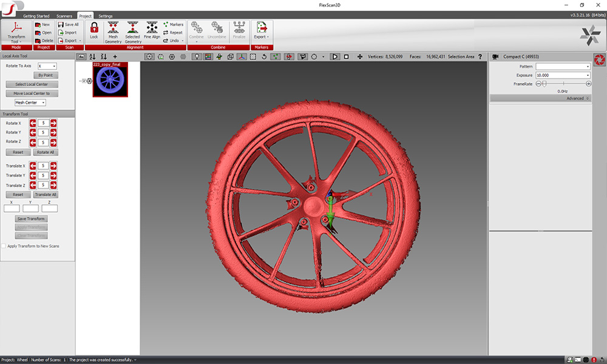The height and width of the screenshot is (364, 607).
Task: Switch to the Scanners tab
Action: pos(63,16)
